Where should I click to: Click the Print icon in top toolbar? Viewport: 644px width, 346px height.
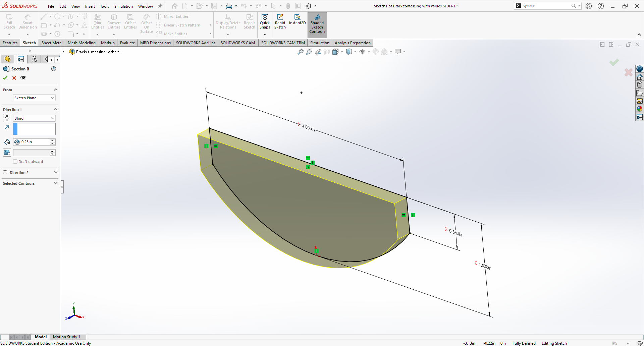[x=229, y=6]
